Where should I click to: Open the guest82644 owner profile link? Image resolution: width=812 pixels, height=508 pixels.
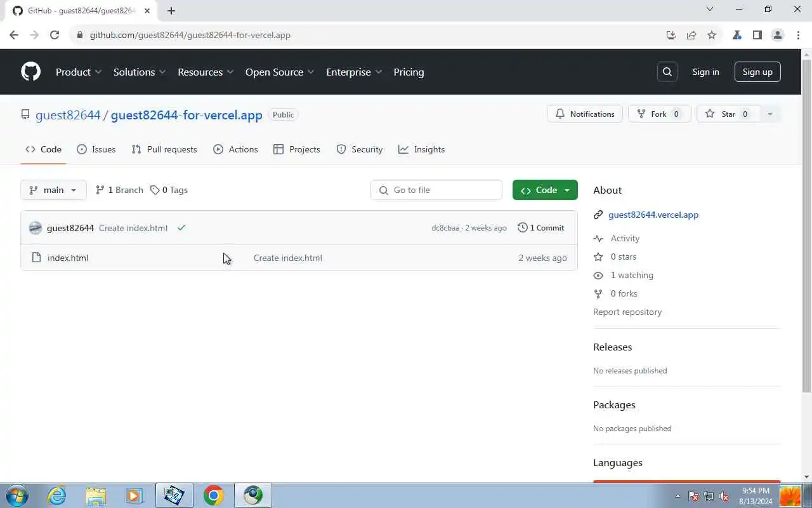click(68, 115)
